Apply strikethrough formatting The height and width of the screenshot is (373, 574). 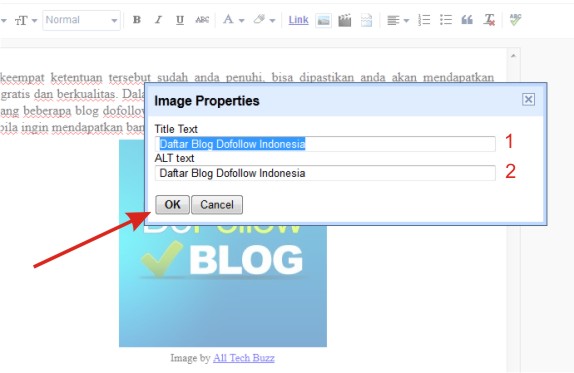[x=202, y=20]
